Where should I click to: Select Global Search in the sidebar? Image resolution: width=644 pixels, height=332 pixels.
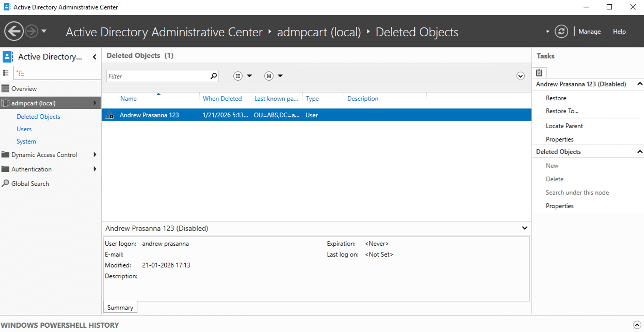click(x=30, y=183)
